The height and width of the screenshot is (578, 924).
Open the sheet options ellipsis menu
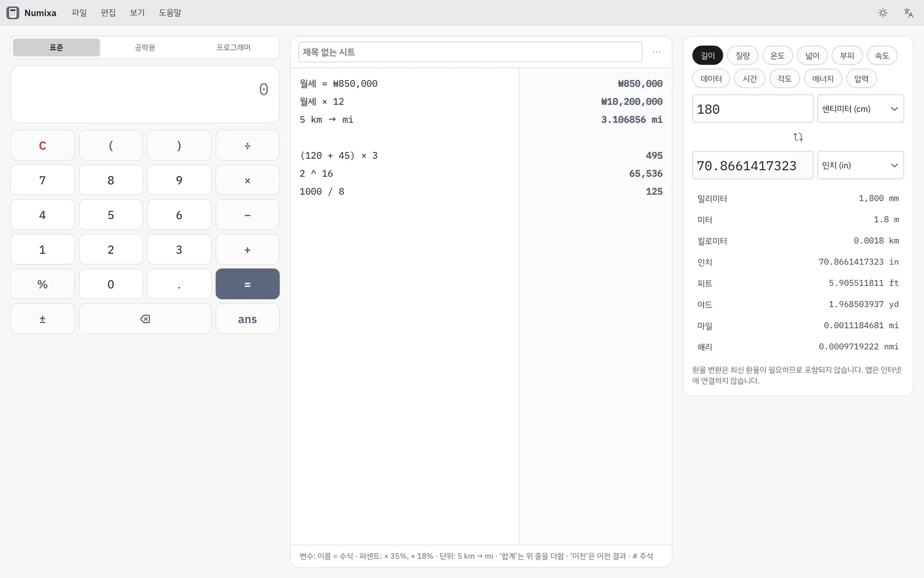pyautogui.click(x=656, y=52)
